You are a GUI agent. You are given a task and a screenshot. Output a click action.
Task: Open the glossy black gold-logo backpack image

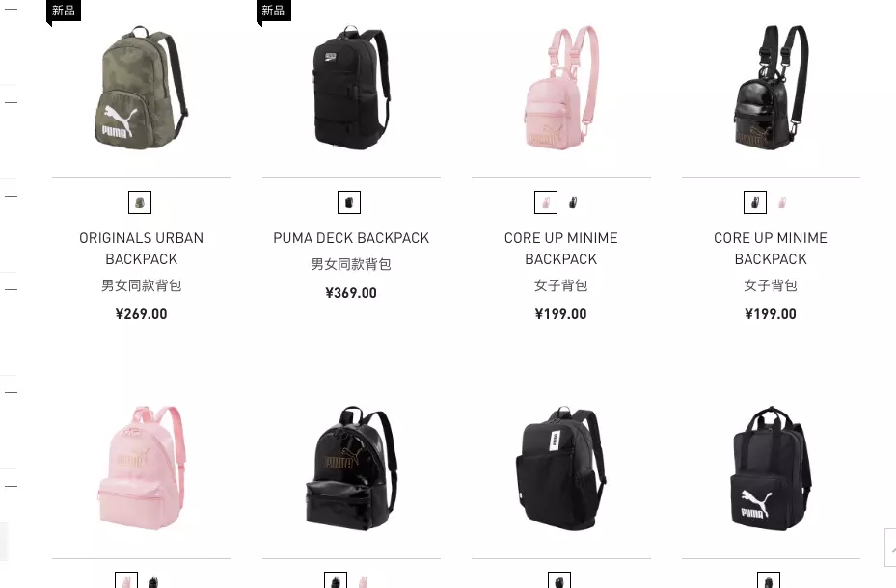pyautogui.click(x=351, y=468)
